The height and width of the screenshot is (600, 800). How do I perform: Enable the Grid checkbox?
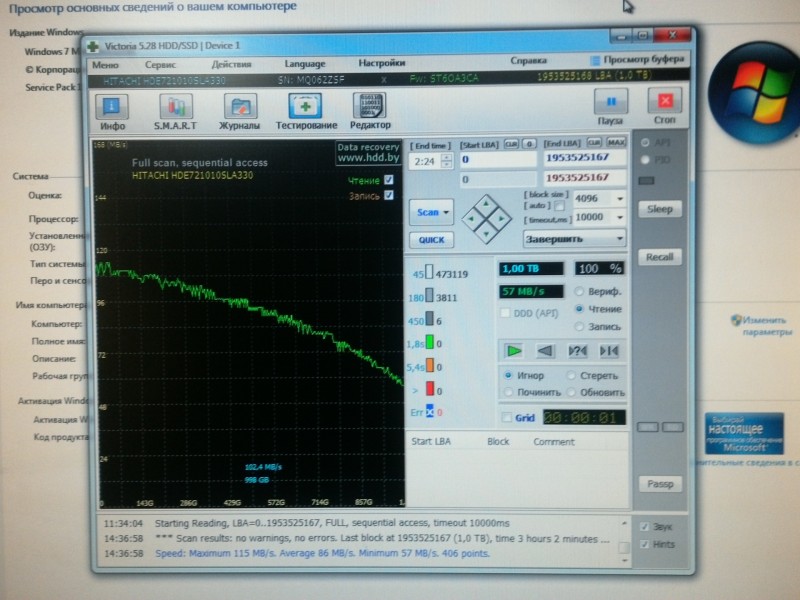tap(506, 417)
